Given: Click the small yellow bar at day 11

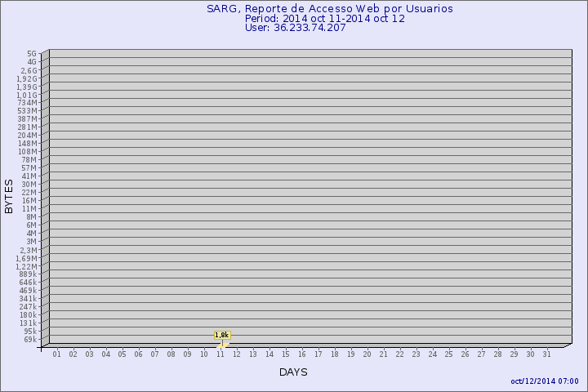Looking at the screenshot, I should point(221,345).
